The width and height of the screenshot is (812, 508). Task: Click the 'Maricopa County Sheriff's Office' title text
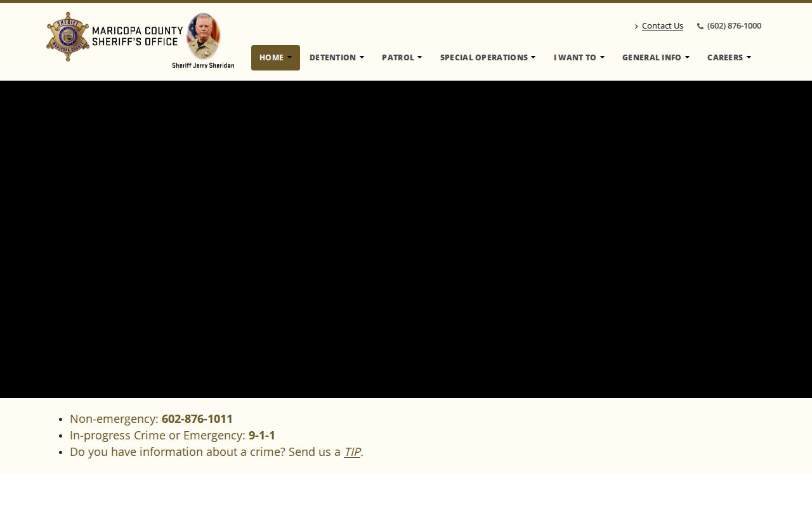tap(137, 36)
